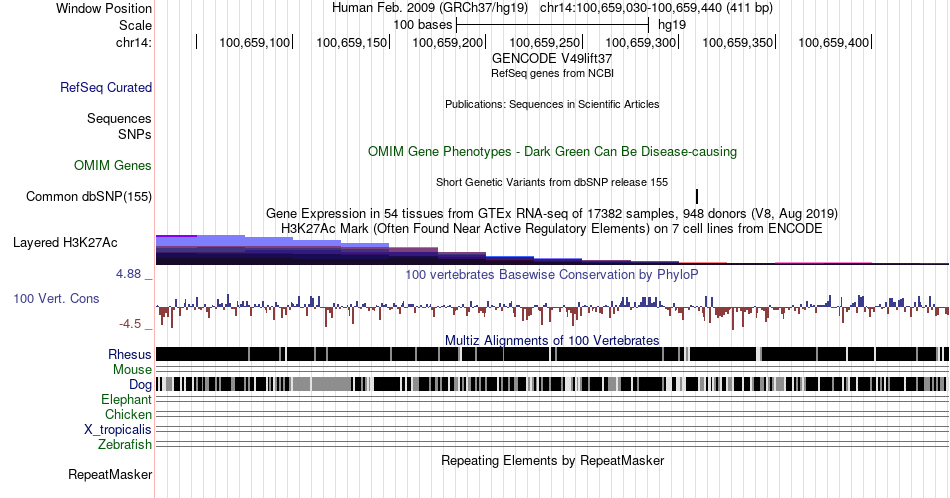Select the RepeatMasker track label
This screenshot has width=950, height=498.
click(110, 474)
